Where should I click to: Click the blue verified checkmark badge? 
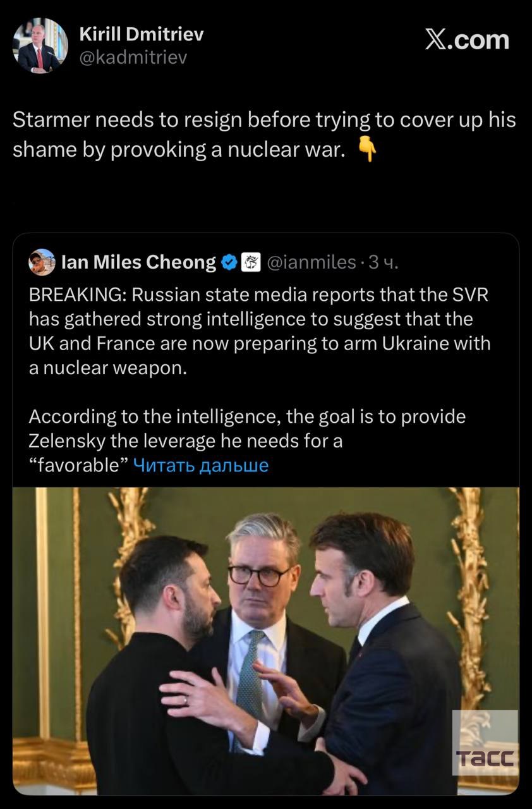229,262
